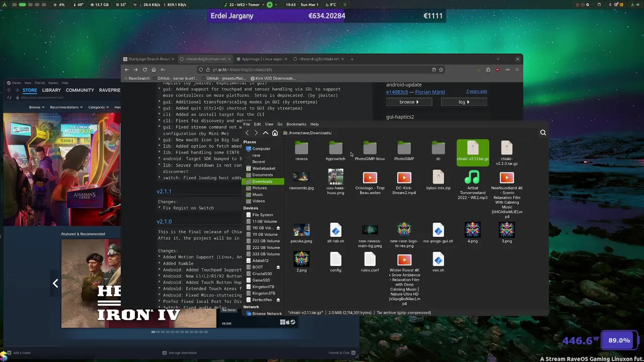Screen dimensions: 644x362
Task: Select the byloo-mix.zip archive
Action: [x=438, y=180]
